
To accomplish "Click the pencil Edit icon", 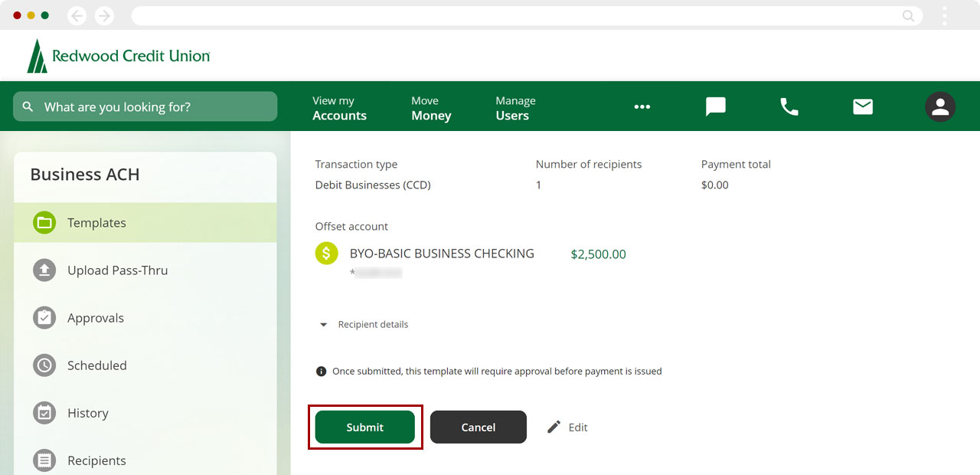I will [x=554, y=427].
